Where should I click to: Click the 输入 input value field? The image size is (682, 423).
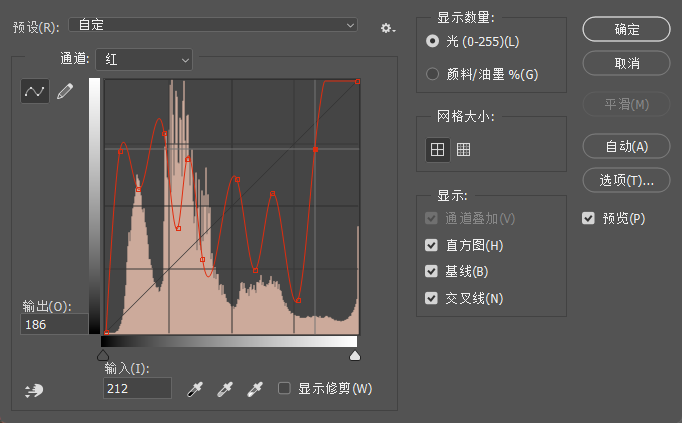tap(137, 388)
